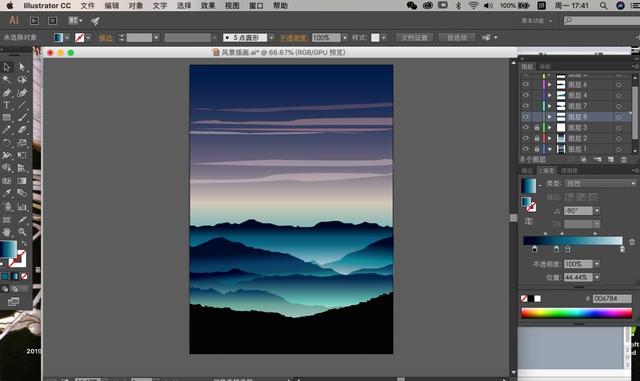Toggle visibility of layer 图层 2
640x381 pixels.
tap(525, 138)
